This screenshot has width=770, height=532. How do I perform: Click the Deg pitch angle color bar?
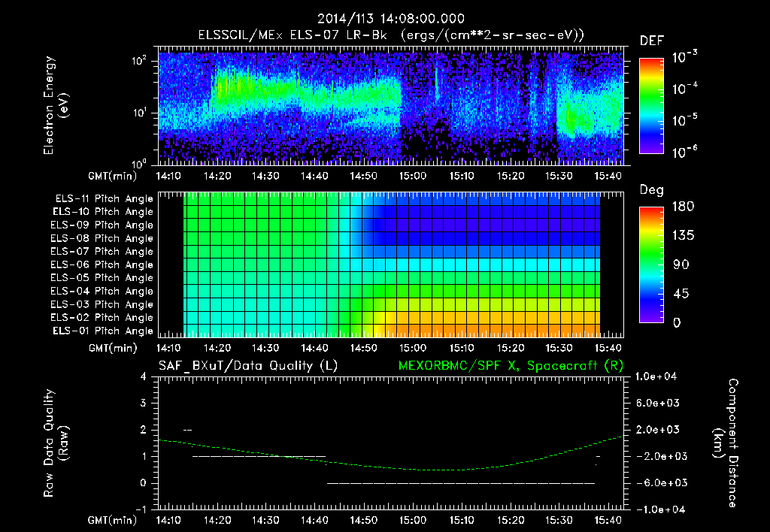pyautogui.click(x=651, y=265)
